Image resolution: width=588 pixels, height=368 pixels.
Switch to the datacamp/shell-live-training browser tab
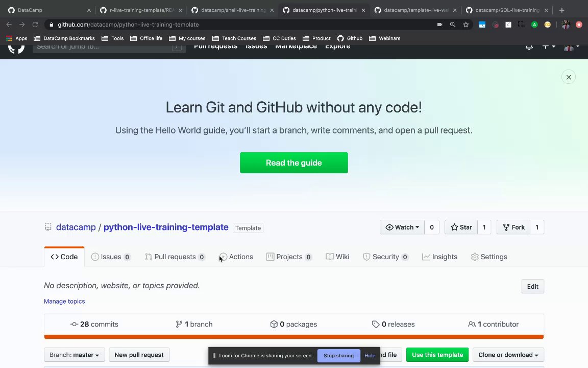coord(233,10)
